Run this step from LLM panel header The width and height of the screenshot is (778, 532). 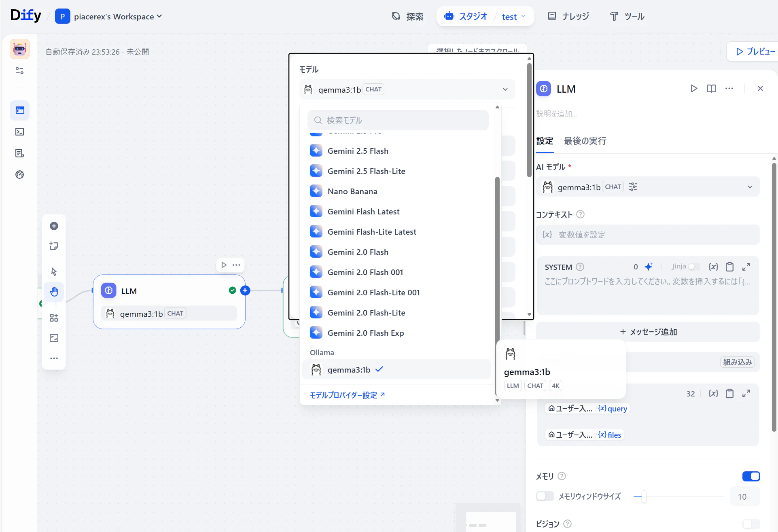694,89
